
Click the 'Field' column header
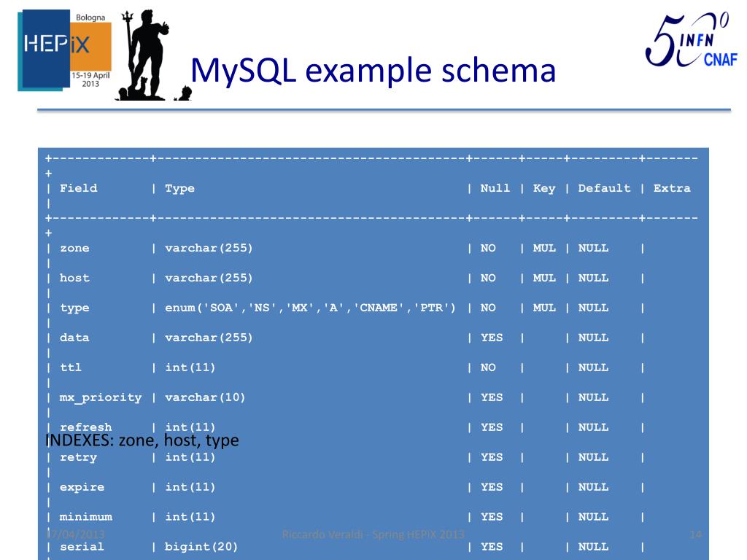[x=79, y=189]
